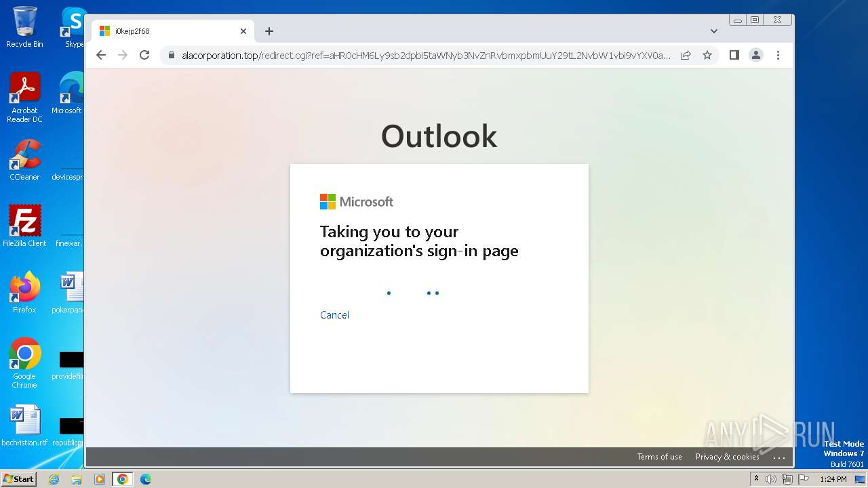Image resolution: width=868 pixels, height=488 pixels.
Task: Launch CCleaner from desktop
Action: (24, 161)
